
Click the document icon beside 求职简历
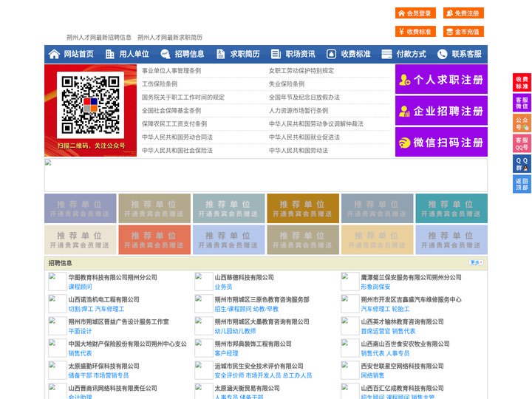tap(220, 54)
